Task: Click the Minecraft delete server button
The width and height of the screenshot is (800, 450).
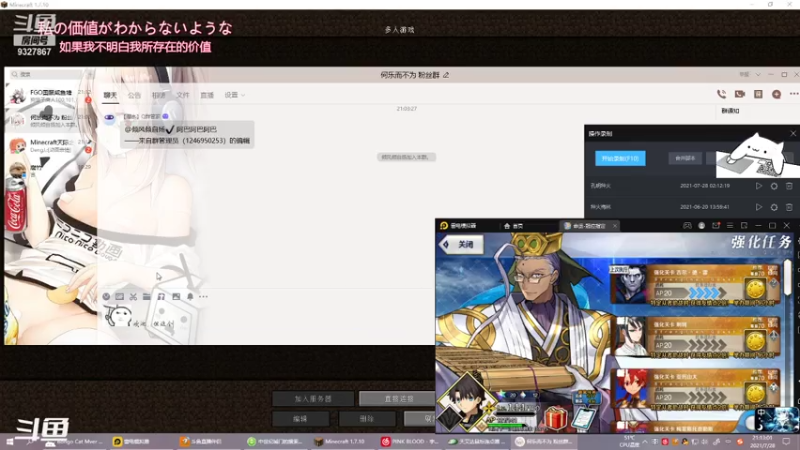Action: click(x=367, y=419)
